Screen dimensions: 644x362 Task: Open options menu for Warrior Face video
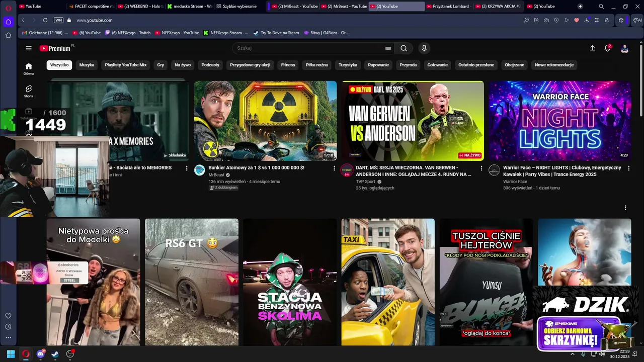[628, 168]
